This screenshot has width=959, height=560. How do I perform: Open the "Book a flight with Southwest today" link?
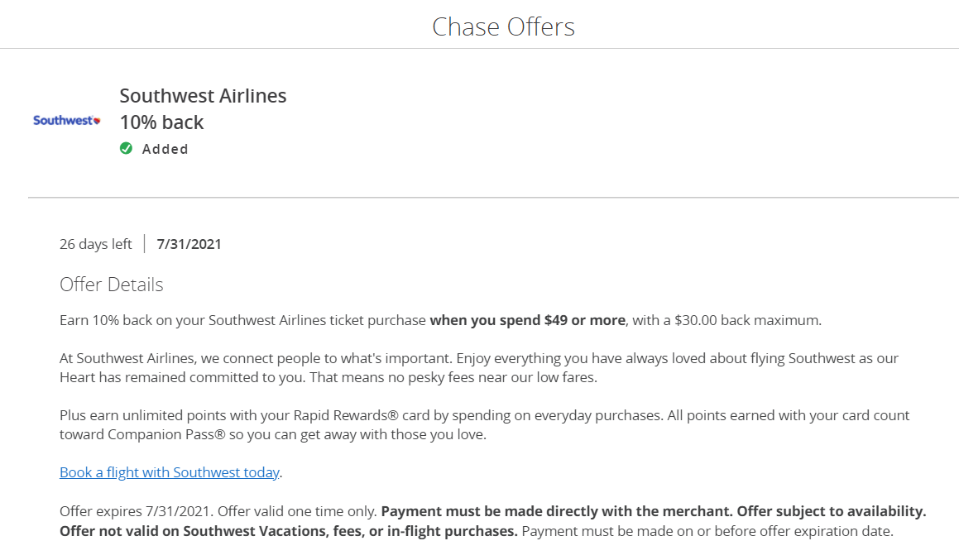pyautogui.click(x=169, y=471)
